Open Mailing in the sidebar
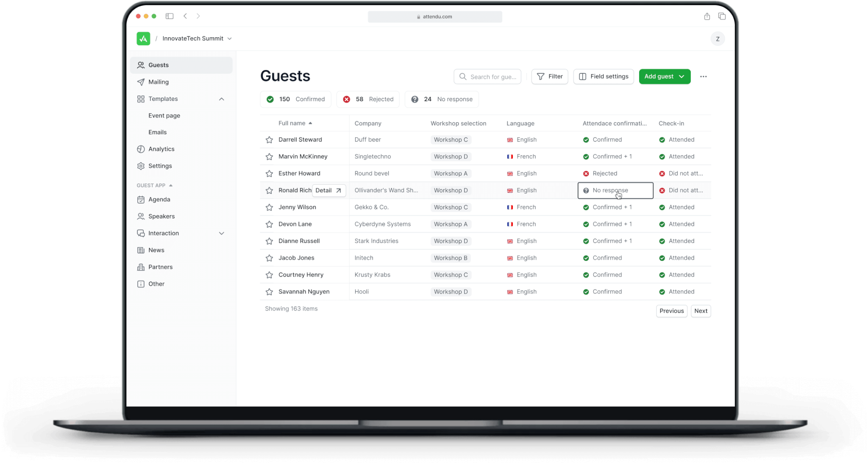This screenshot has height=463, width=868. 181,82
